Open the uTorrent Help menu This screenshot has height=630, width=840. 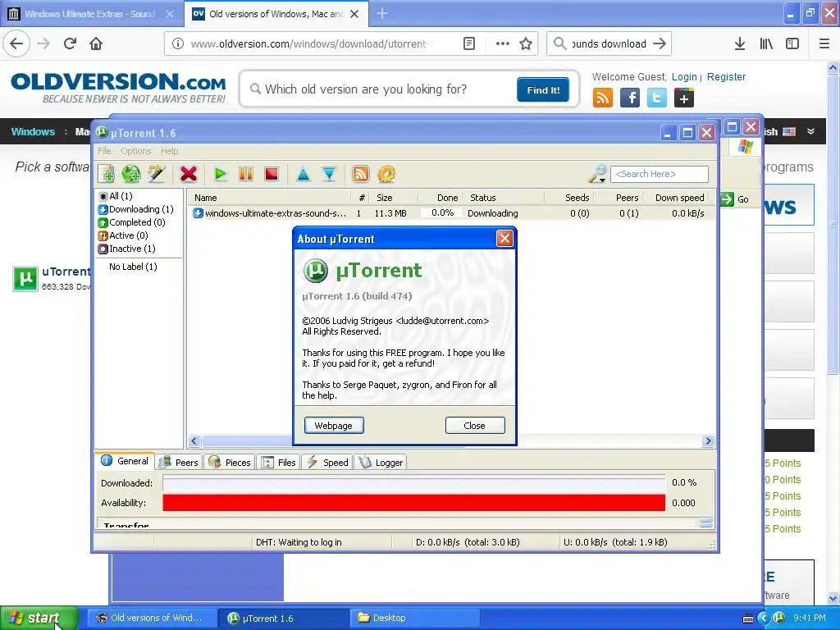pos(169,151)
